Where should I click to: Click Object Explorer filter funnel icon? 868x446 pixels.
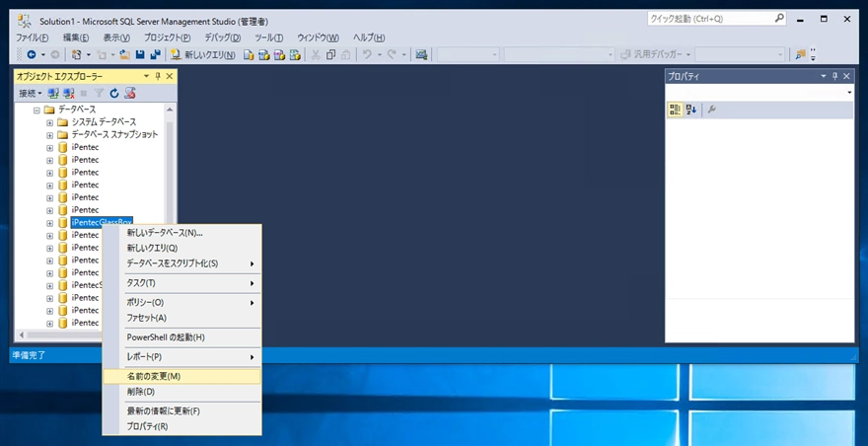point(99,93)
